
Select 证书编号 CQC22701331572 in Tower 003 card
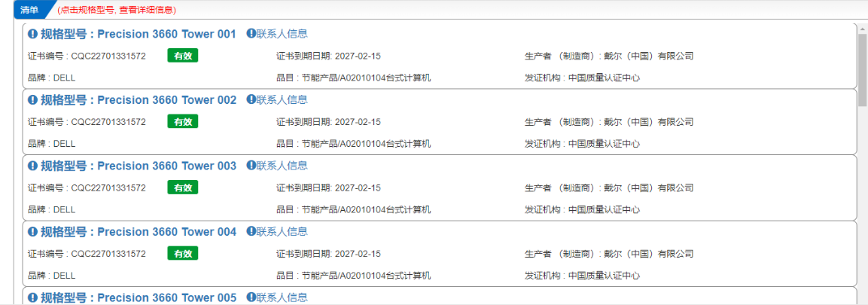(x=87, y=188)
